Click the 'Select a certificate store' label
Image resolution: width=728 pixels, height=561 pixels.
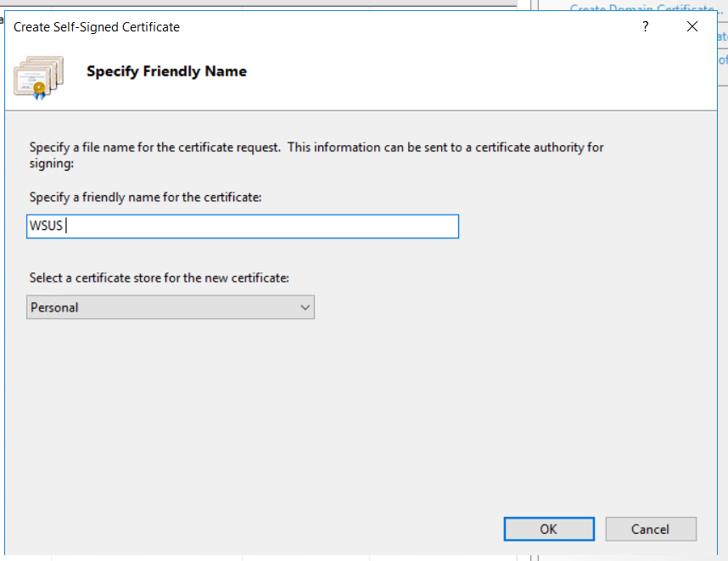(160, 278)
